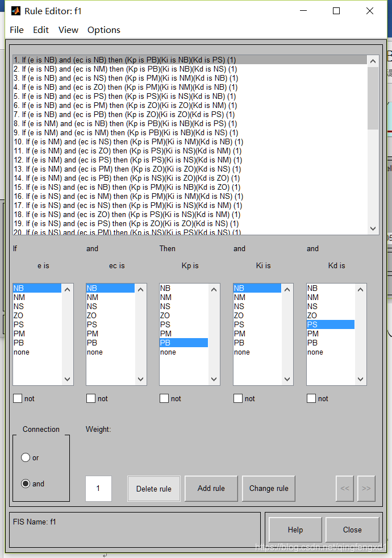Image resolution: width=392 pixels, height=558 pixels.
Task: Click scroll up arrow of Kp list
Action: tap(214, 290)
